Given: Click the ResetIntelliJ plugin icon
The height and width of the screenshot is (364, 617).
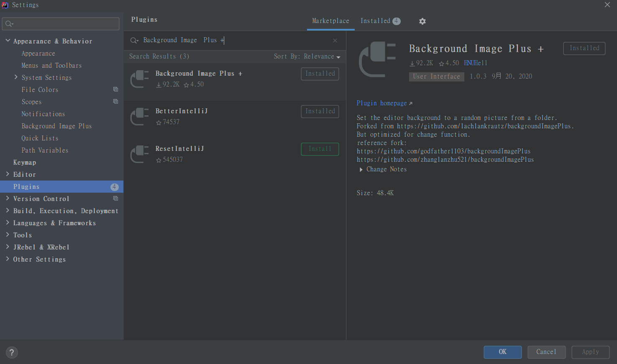Looking at the screenshot, I should coord(140,154).
